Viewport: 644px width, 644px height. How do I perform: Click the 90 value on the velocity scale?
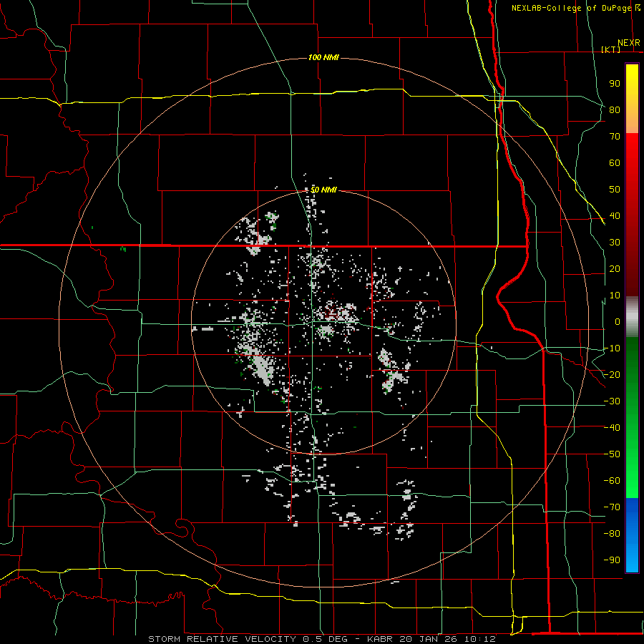click(615, 84)
